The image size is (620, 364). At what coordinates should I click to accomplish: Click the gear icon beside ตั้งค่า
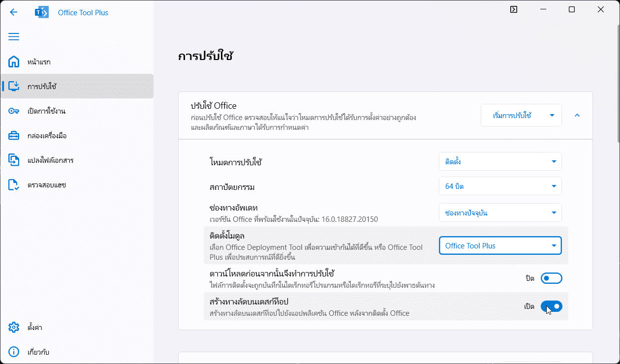pyautogui.click(x=14, y=327)
